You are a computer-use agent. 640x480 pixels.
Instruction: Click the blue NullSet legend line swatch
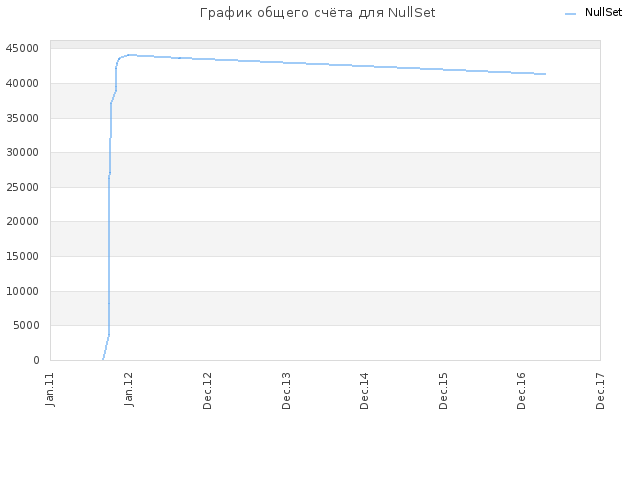click(x=570, y=14)
